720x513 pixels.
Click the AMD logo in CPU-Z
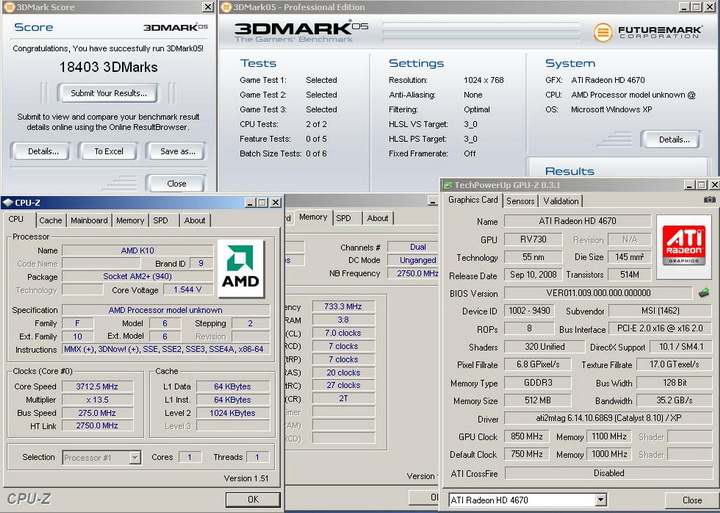click(240, 269)
